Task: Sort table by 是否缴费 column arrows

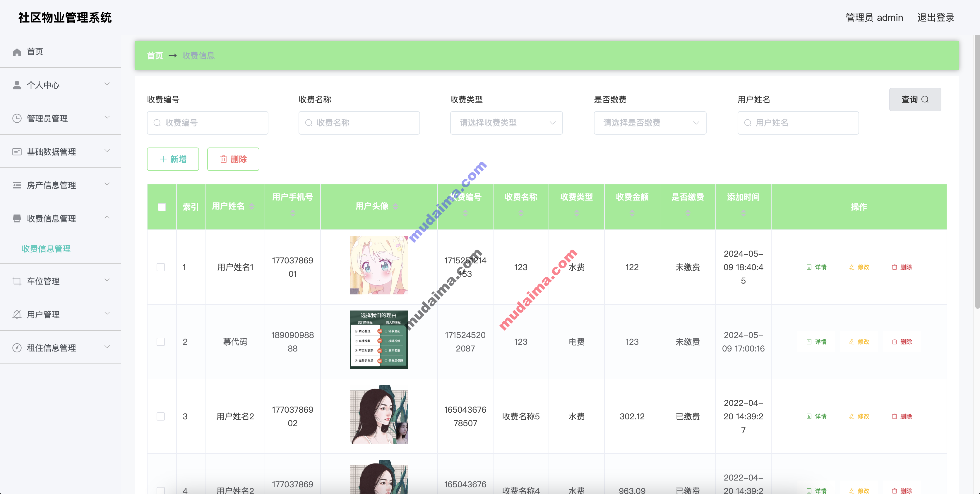Action: [688, 213]
